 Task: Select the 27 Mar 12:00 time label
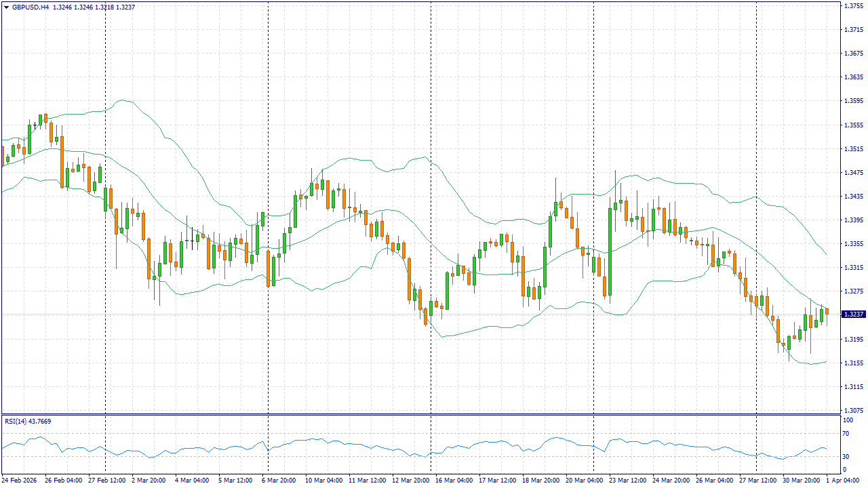pyautogui.click(x=757, y=480)
